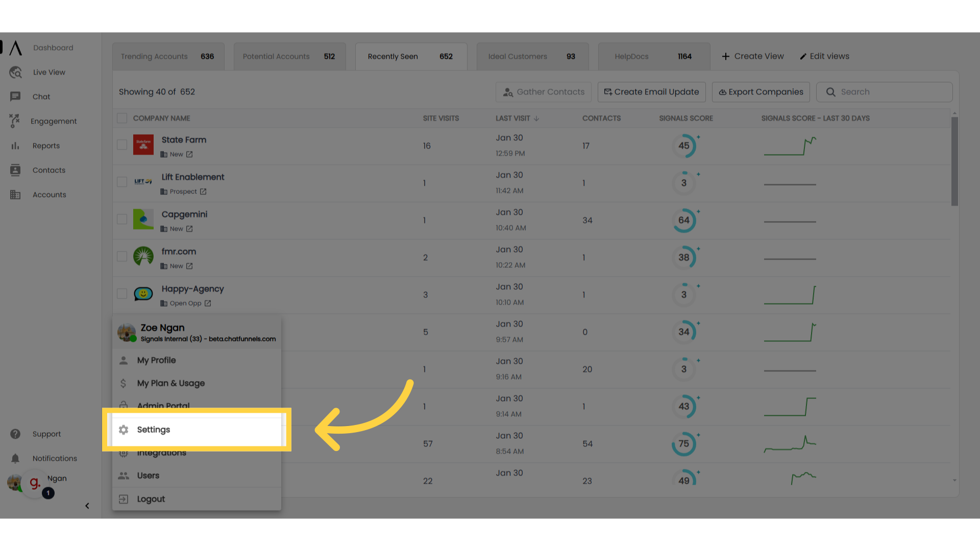Select Logout from user dropdown
This screenshot has width=980, height=551.
click(x=151, y=498)
